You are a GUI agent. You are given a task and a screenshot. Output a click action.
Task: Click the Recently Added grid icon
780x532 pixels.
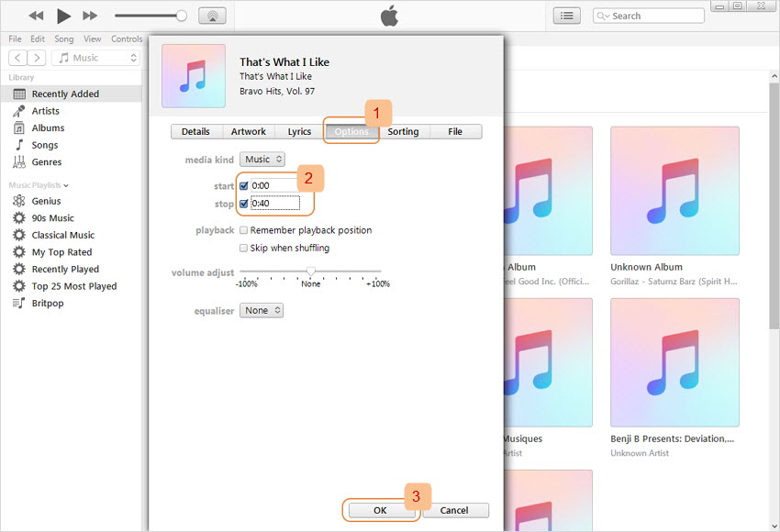[x=19, y=94]
